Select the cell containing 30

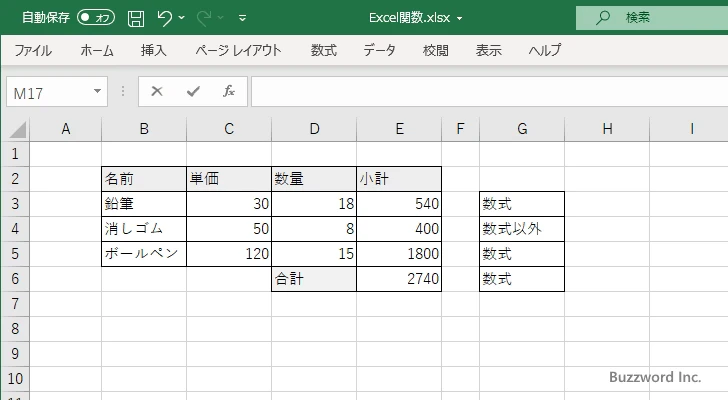pyautogui.click(x=229, y=204)
